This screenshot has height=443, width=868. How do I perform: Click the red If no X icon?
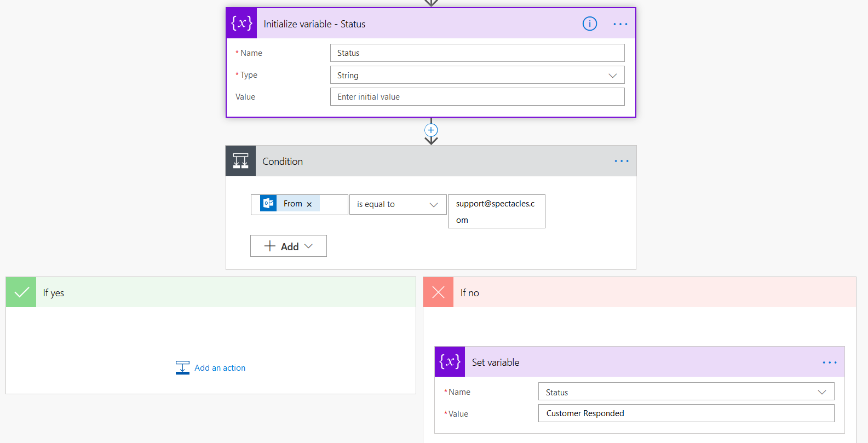(438, 292)
